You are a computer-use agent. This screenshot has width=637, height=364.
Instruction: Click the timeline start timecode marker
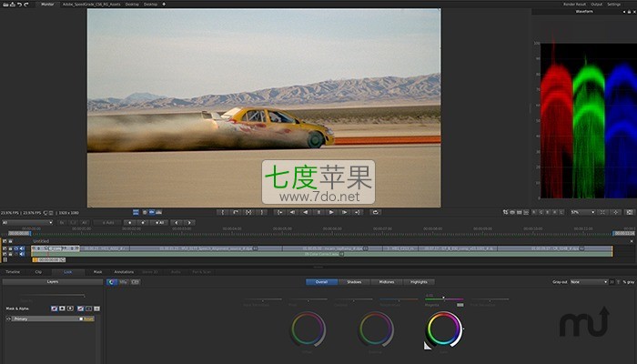(x=19, y=233)
